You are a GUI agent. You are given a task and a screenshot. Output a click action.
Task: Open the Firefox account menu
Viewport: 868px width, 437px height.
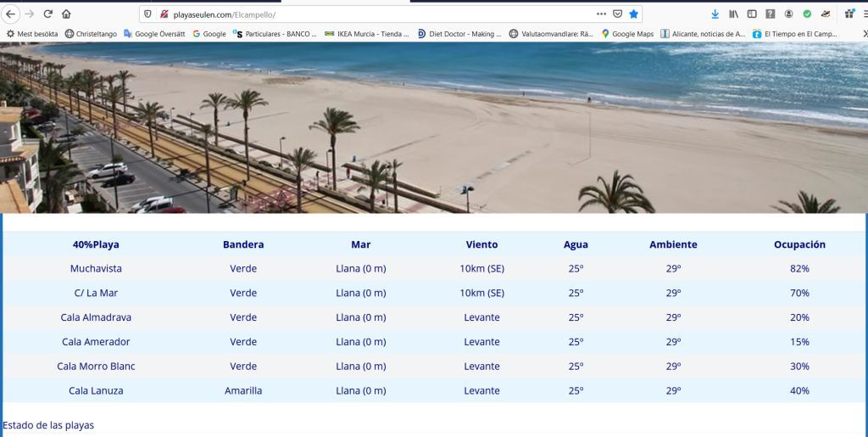click(789, 14)
